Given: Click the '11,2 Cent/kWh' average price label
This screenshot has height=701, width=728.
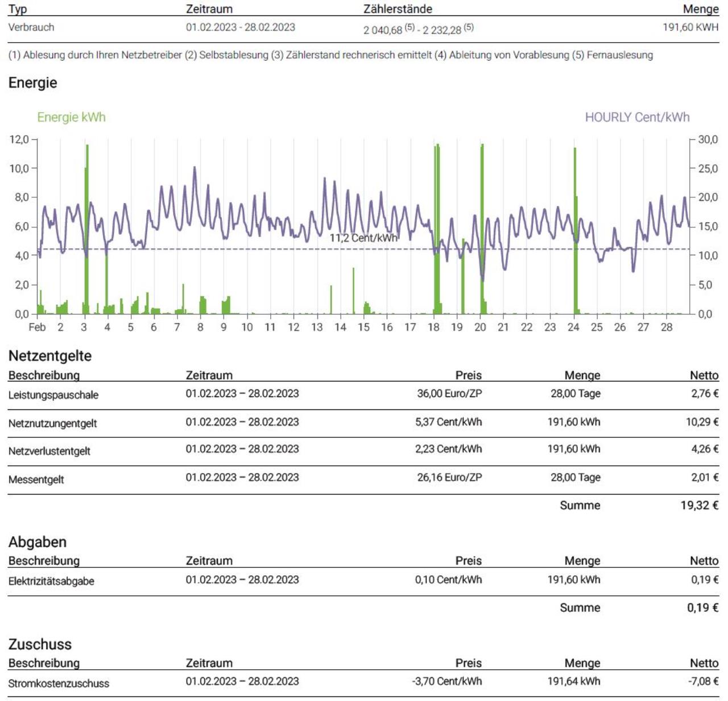Looking at the screenshot, I should [x=363, y=238].
